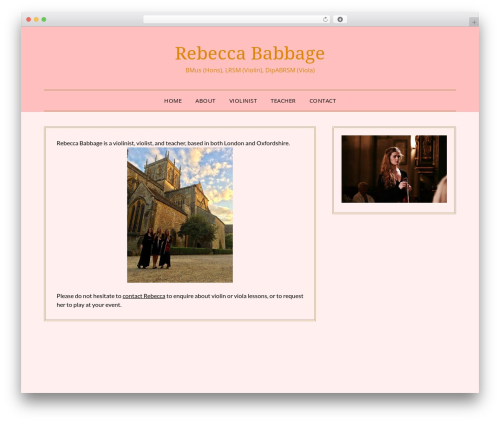Open the Home menu item
This screenshot has height=423, width=500.
pos(173,101)
